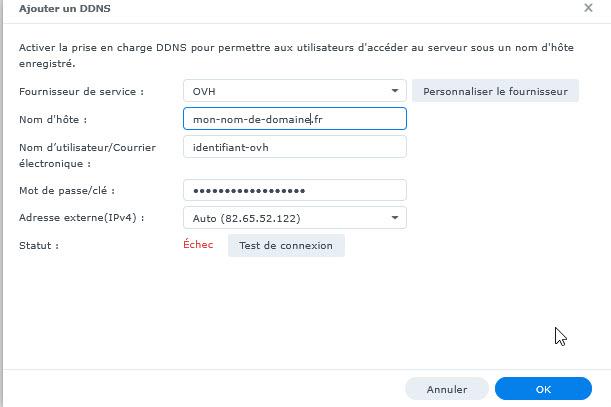Confirm with the OK button
Viewport: 611px width, 407px height.
coord(543,389)
